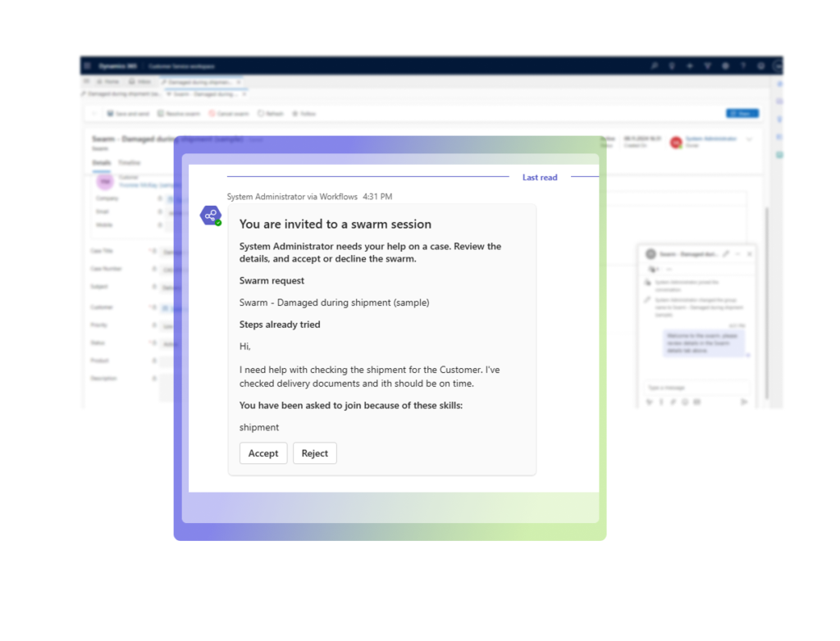Click the Workflows bot avatar icon
Screen dimensions: 840x641
(211, 216)
